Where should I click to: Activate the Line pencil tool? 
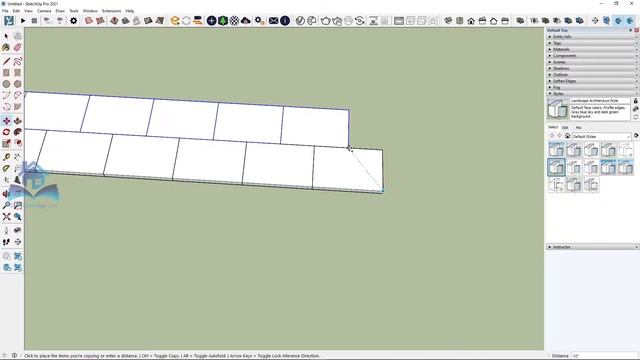click(x=6, y=61)
